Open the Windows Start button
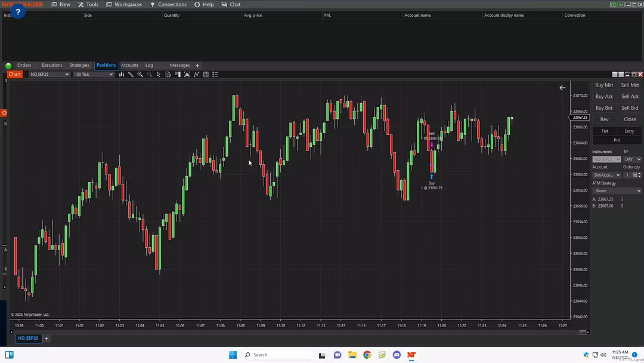 (x=233, y=355)
